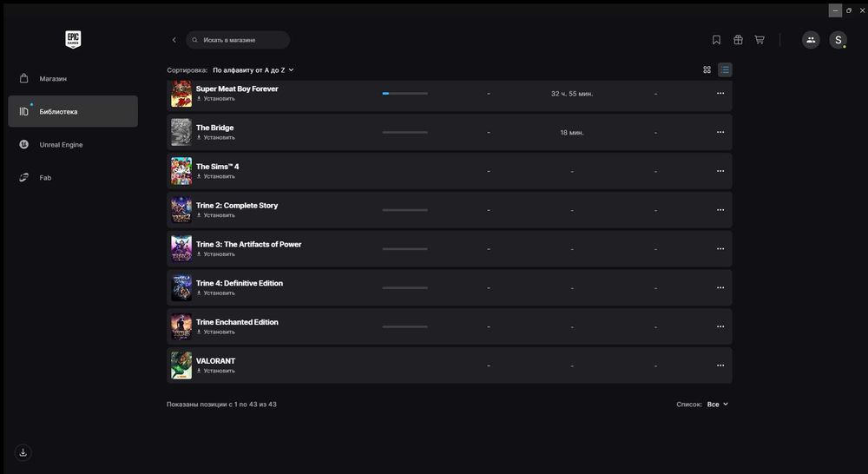Expand the list count dropdown 'Все'

(718, 405)
